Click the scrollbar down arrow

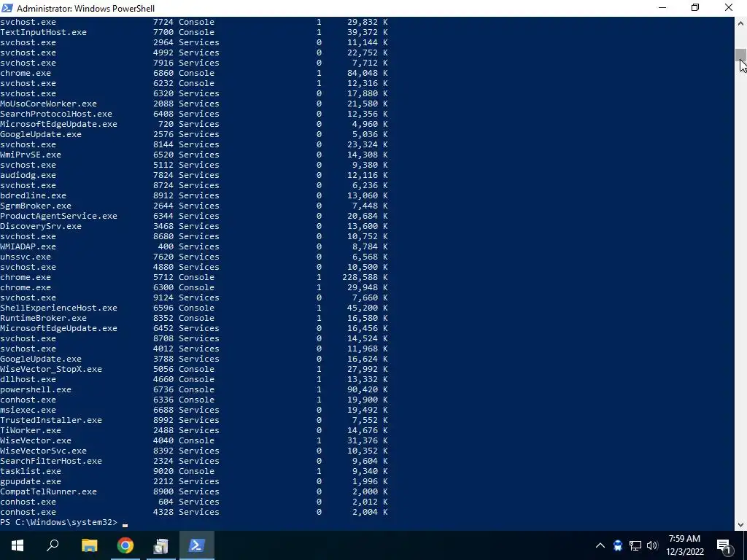click(x=740, y=525)
